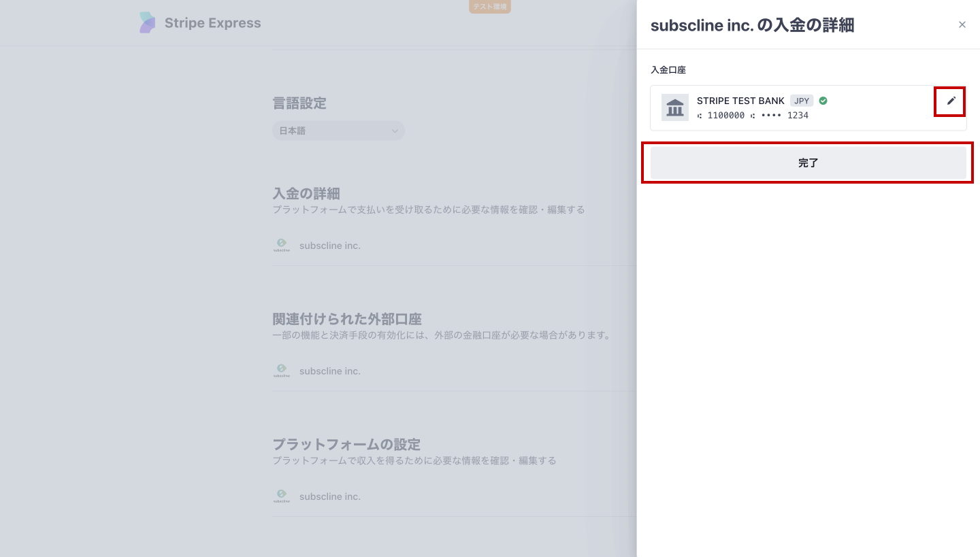Click the 言語設定 heading
Screen dimensions: 980x557
(x=299, y=103)
